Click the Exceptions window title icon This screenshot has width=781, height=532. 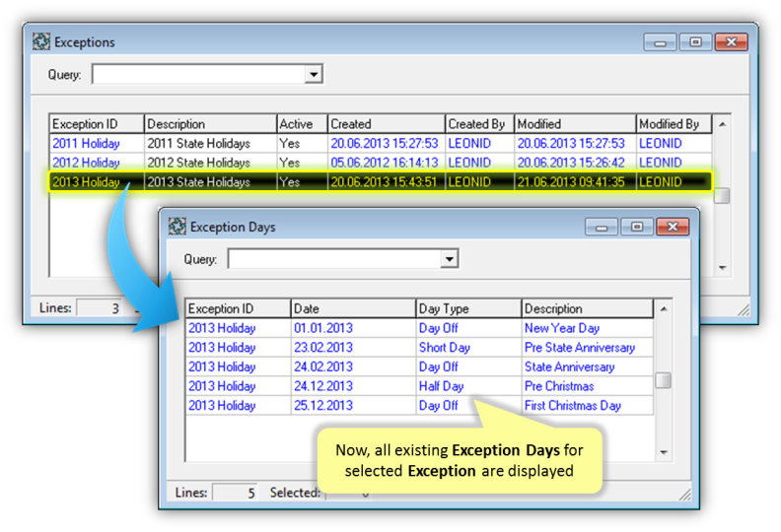click(x=41, y=42)
